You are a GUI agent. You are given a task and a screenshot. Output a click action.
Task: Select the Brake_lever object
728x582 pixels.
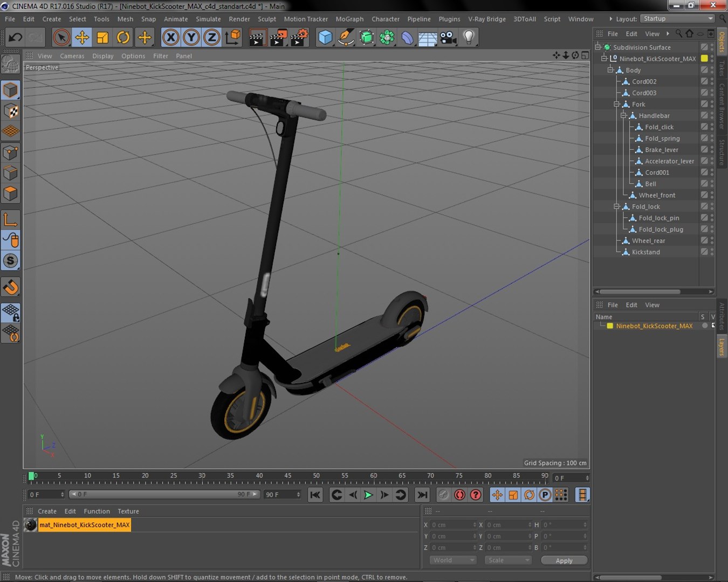tap(662, 150)
